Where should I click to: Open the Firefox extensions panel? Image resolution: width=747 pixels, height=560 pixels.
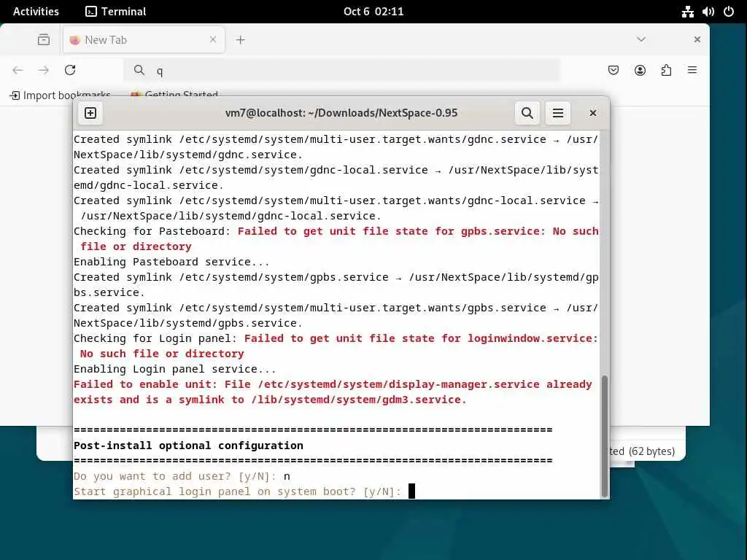[x=666, y=71]
